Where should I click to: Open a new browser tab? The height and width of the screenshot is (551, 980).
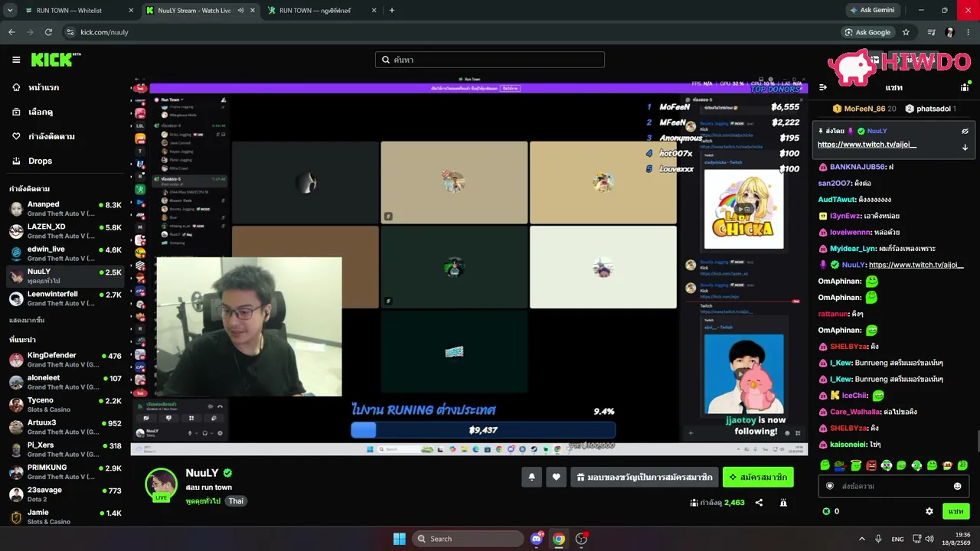[392, 11]
